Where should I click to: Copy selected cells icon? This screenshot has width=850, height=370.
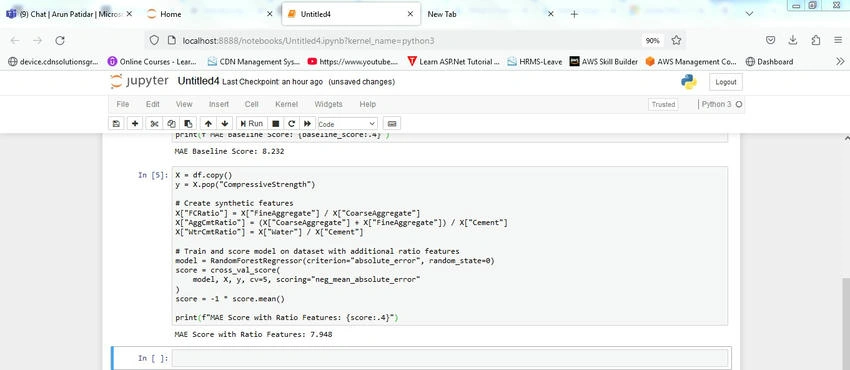click(x=171, y=124)
